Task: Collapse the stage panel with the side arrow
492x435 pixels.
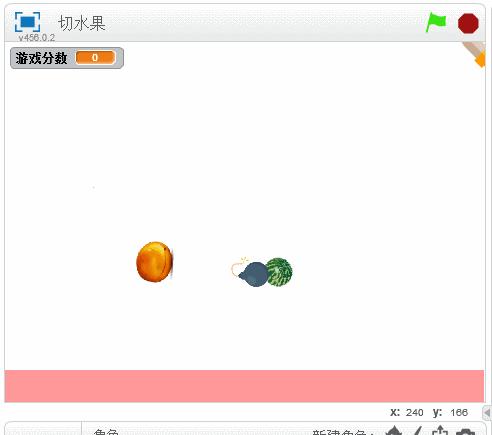Action: [487, 413]
